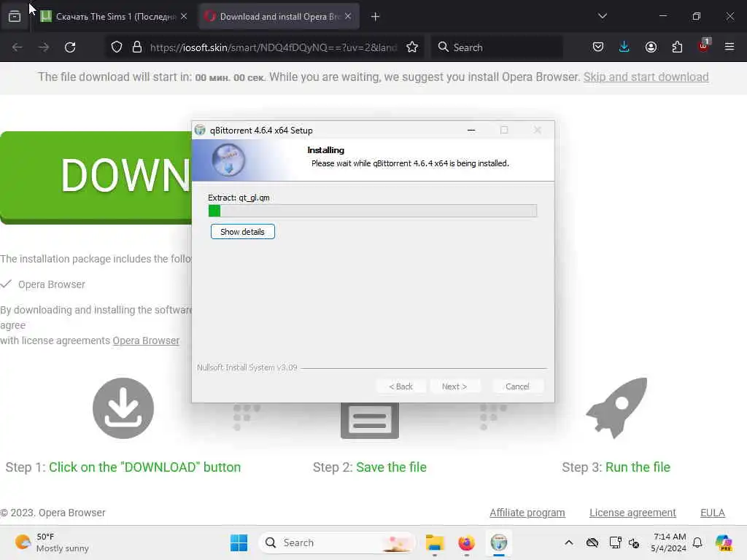Open Windows Start menu
The width and height of the screenshot is (747, 560).
coord(239,542)
